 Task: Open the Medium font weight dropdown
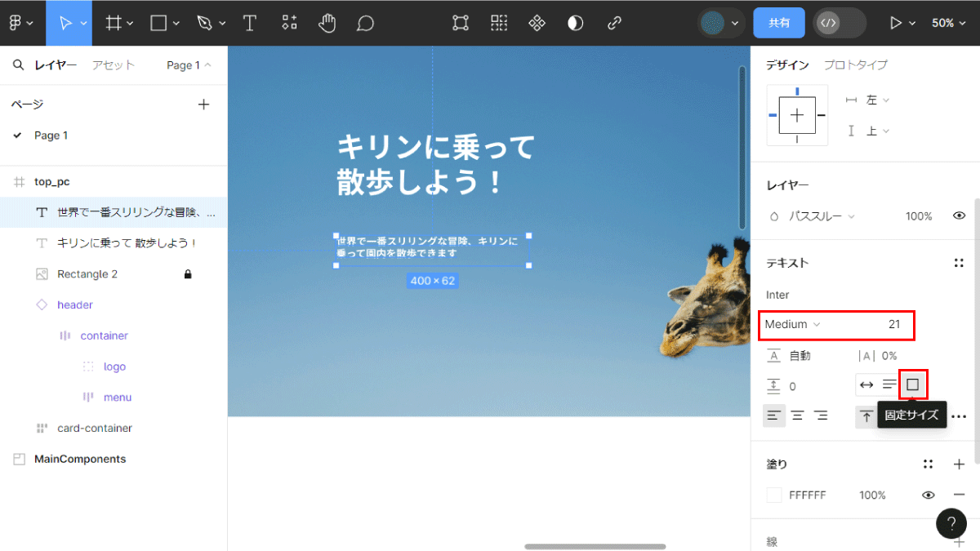tap(792, 325)
